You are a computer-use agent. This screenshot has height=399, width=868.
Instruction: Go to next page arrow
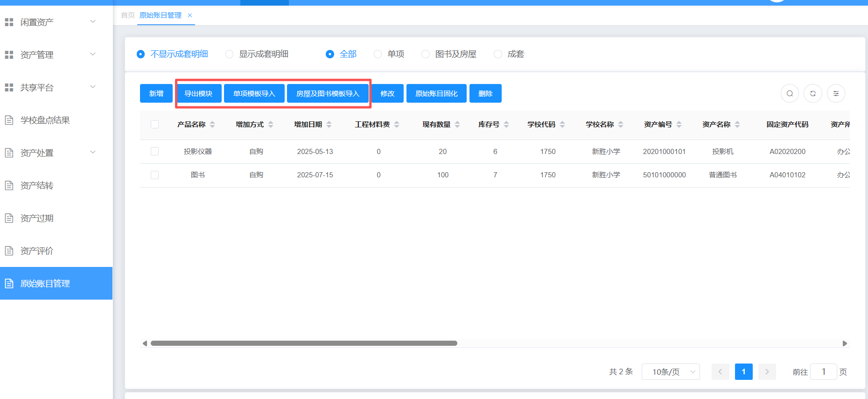point(767,372)
